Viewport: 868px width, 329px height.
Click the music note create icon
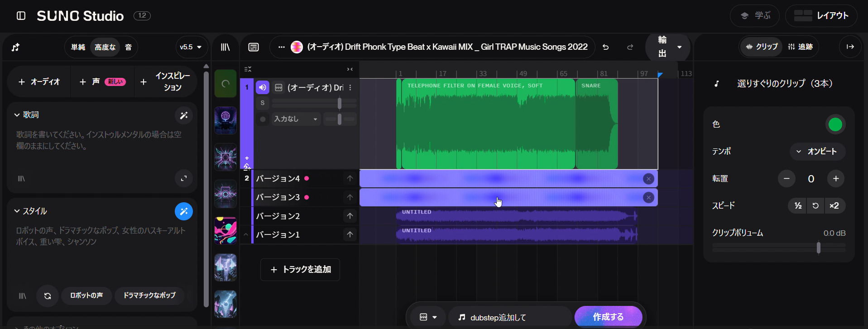pos(15,47)
